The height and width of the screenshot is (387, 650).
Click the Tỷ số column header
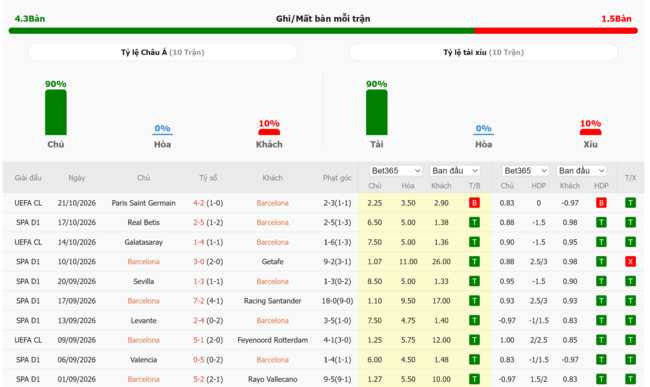coord(208,178)
